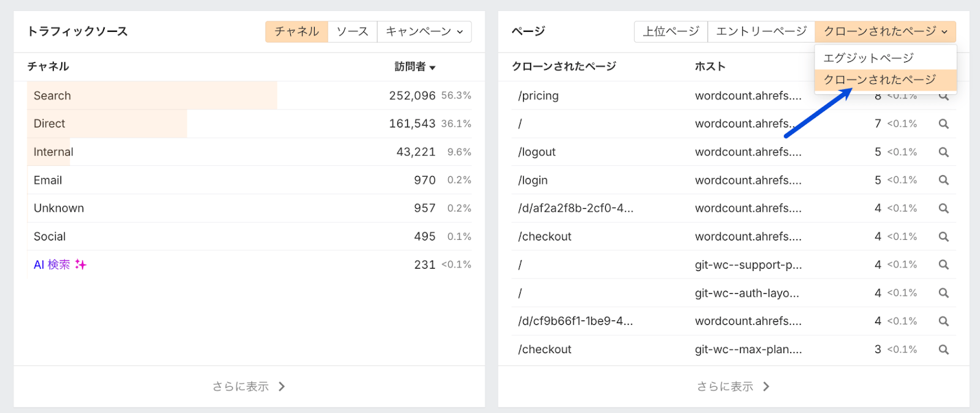This screenshot has width=980, height=413.
Task: Switch to the 上位ページ tab
Action: (671, 32)
